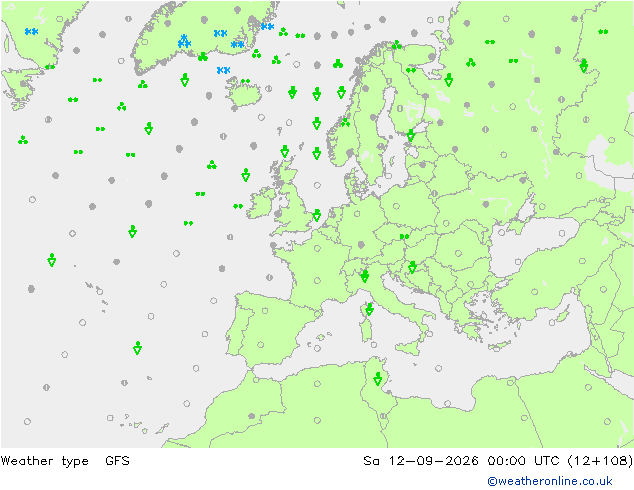This screenshot has width=634, height=490.
Task: Click the 'Weather type GFS' label
Action: point(65,461)
